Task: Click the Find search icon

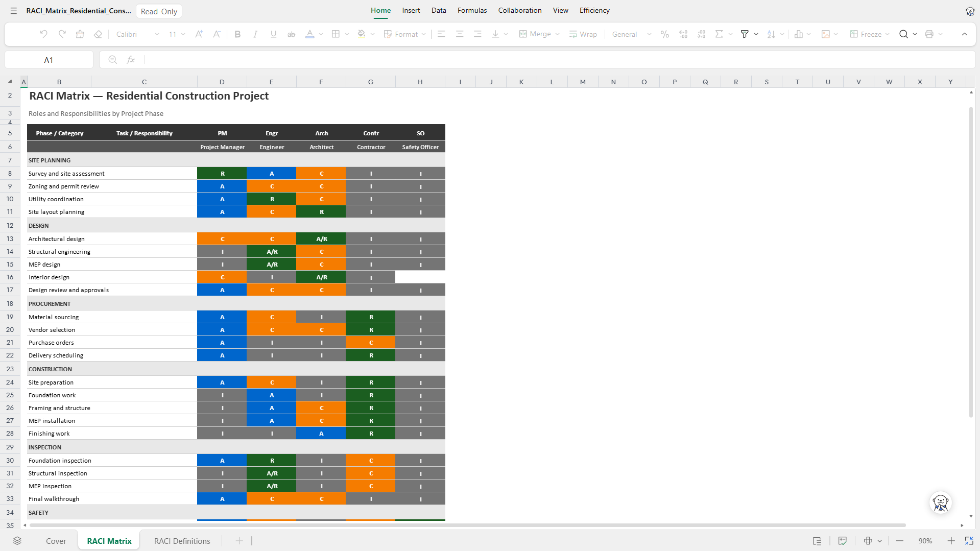Action: coord(903,34)
